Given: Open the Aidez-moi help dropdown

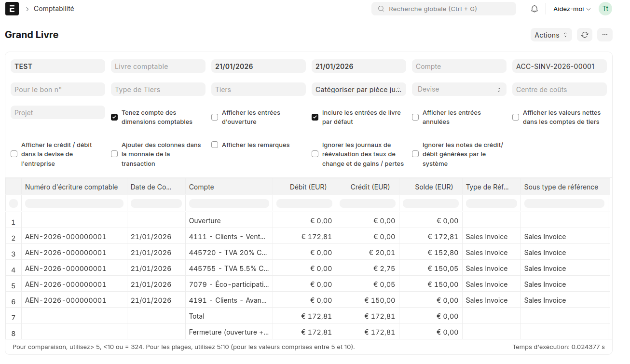Looking at the screenshot, I should coord(572,9).
